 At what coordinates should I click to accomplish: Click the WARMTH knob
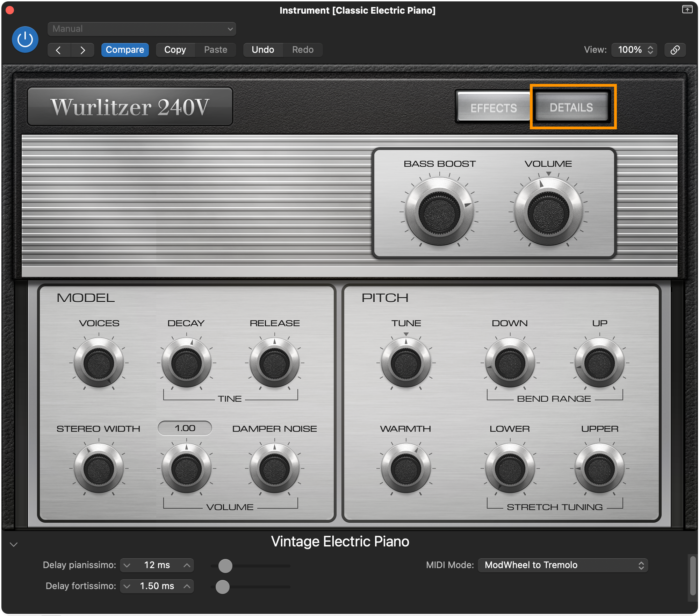pos(406,468)
